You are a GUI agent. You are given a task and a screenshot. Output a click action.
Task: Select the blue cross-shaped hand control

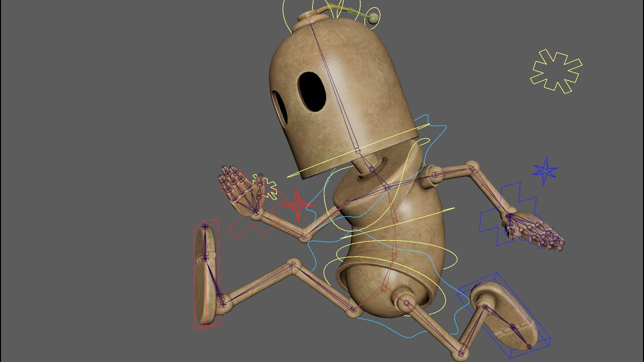pyautogui.click(x=507, y=214)
